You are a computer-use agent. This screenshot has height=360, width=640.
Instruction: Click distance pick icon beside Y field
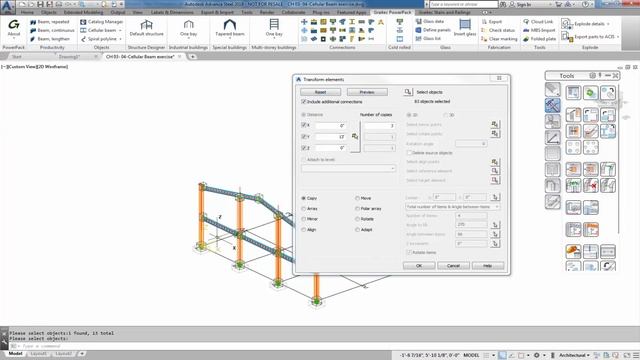coord(355,136)
